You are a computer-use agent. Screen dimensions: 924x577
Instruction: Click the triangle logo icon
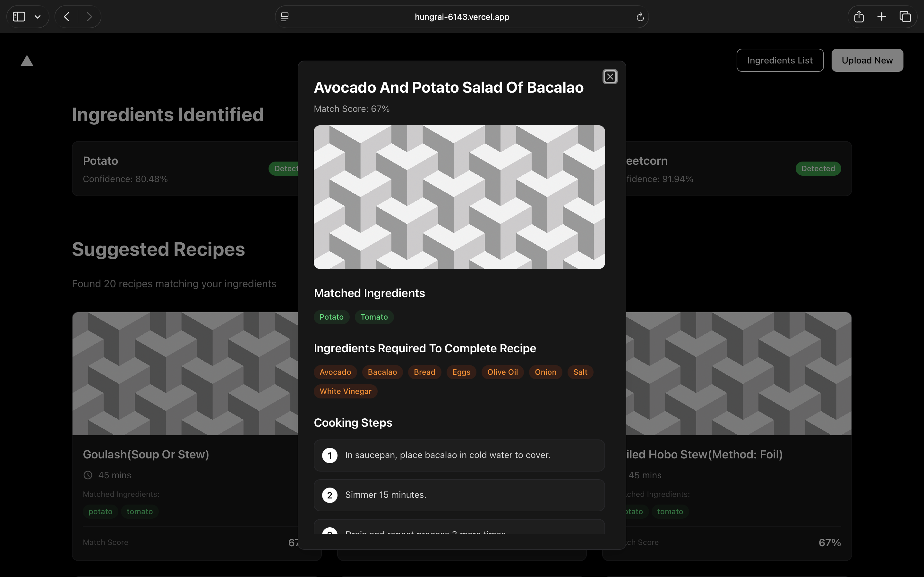click(27, 61)
